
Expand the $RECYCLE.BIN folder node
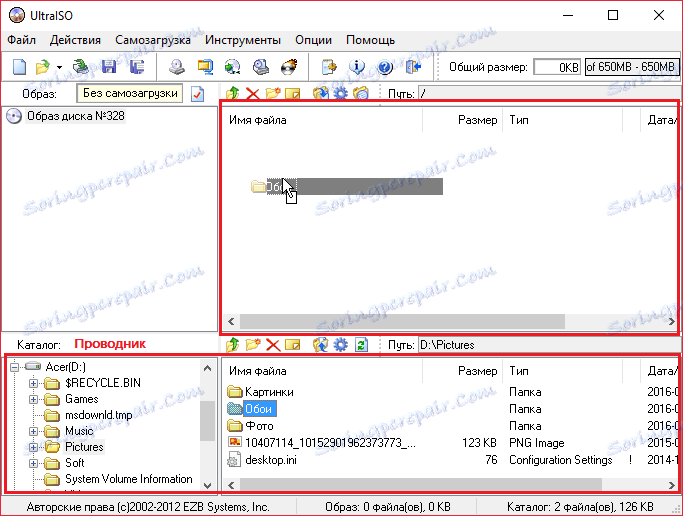click(x=34, y=383)
